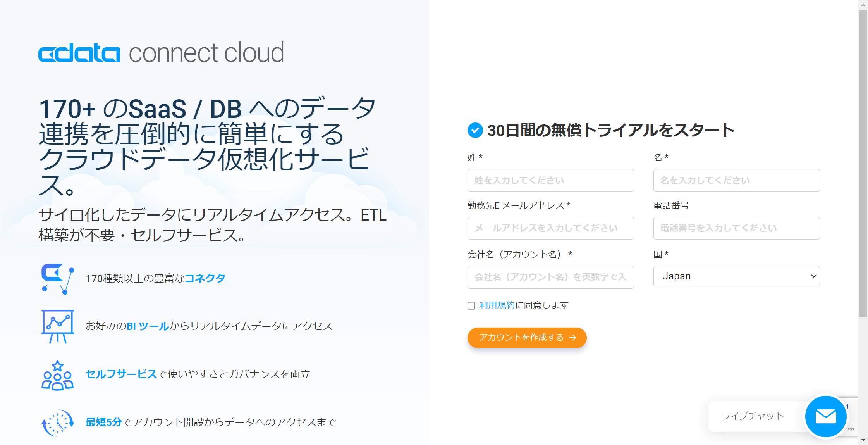Viewport: 868px width, 445px height.
Task: Focus the 姓 last name field
Action: pyautogui.click(x=550, y=180)
